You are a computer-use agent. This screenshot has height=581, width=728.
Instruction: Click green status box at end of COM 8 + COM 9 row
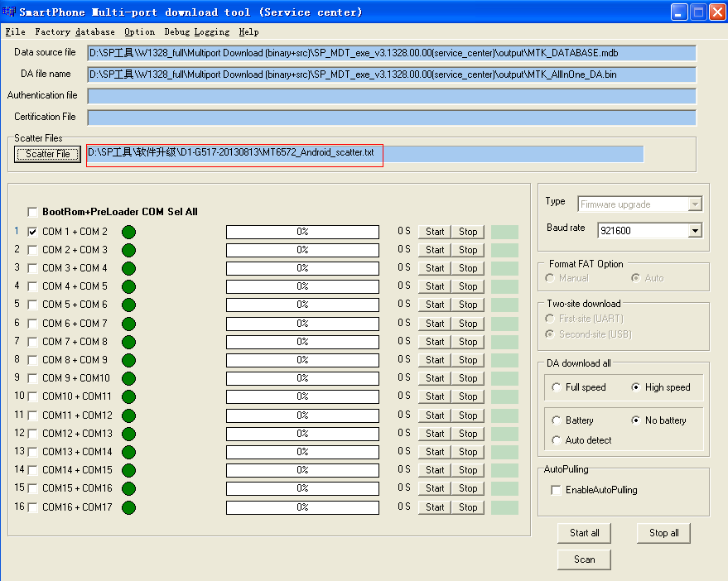click(x=504, y=360)
